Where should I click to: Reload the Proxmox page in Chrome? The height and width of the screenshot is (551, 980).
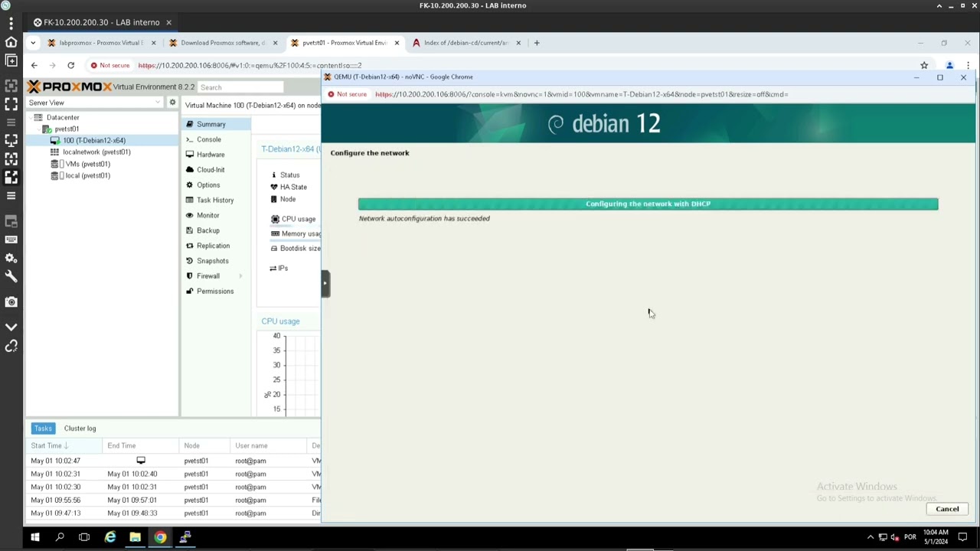(70, 65)
